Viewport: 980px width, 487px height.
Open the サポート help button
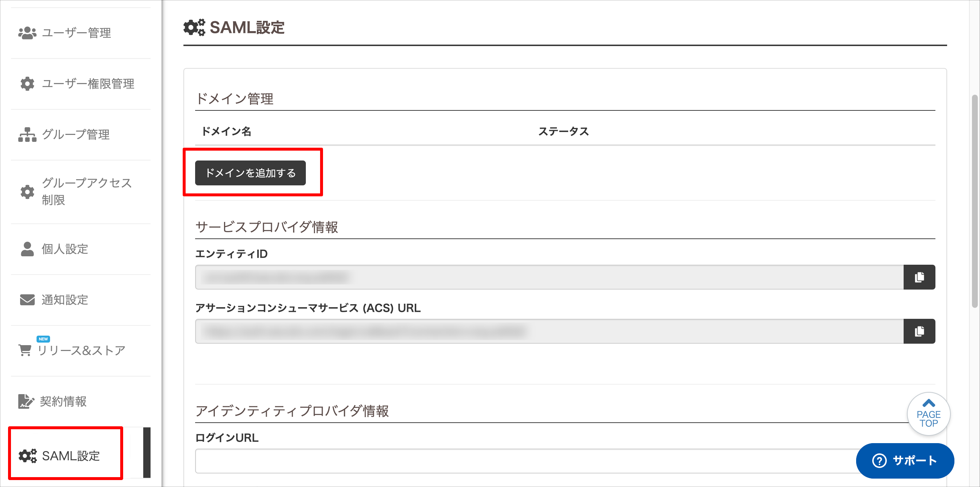pyautogui.click(x=905, y=461)
